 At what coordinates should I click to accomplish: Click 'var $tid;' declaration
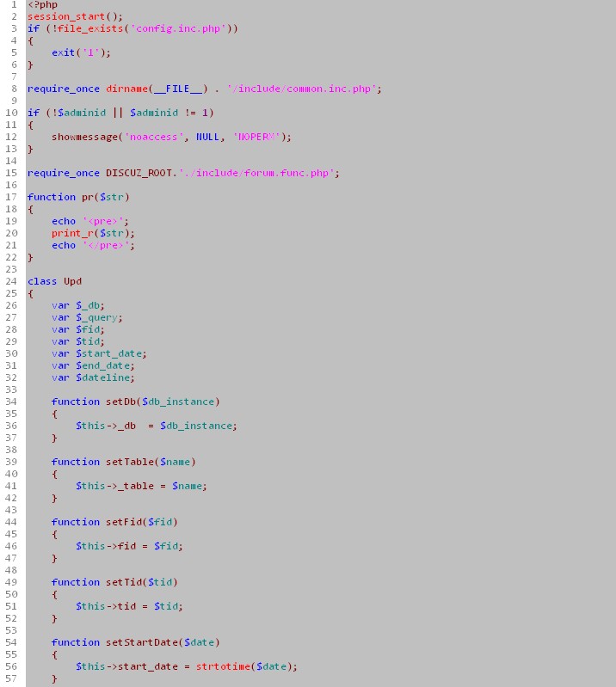(78, 341)
